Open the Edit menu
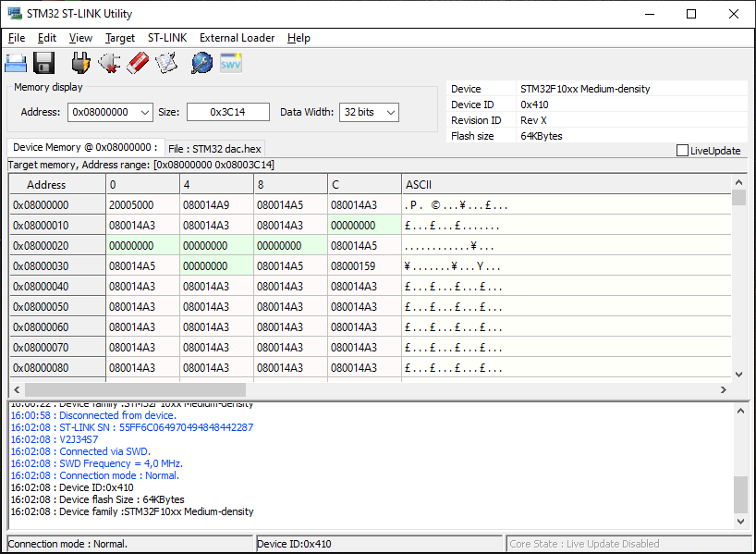This screenshot has width=756, height=554. tap(47, 38)
